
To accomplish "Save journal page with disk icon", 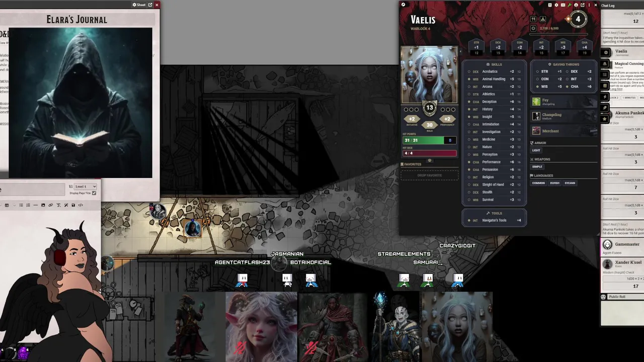I will tap(73, 205).
